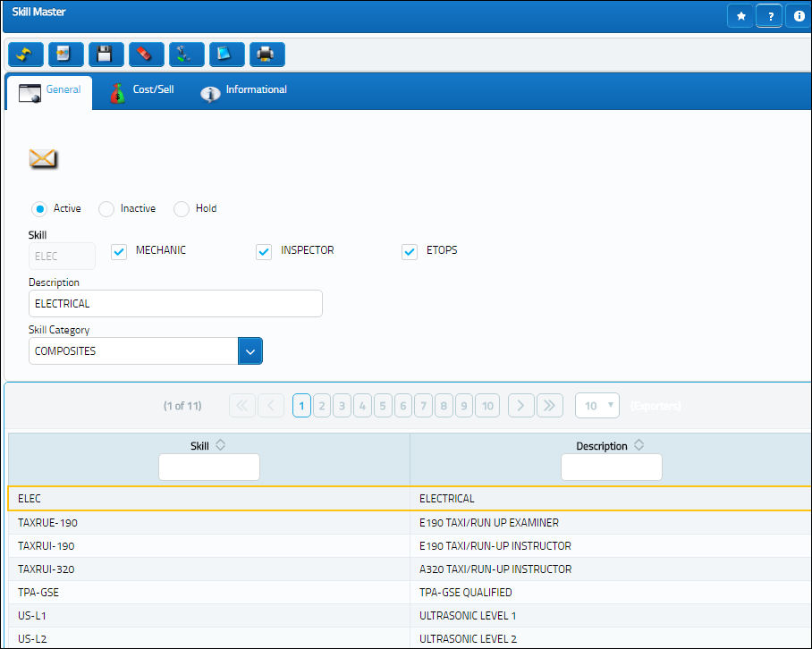The height and width of the screenshot is (649, 812).
Task: Click the info icon in title bar
Action: 799,16
